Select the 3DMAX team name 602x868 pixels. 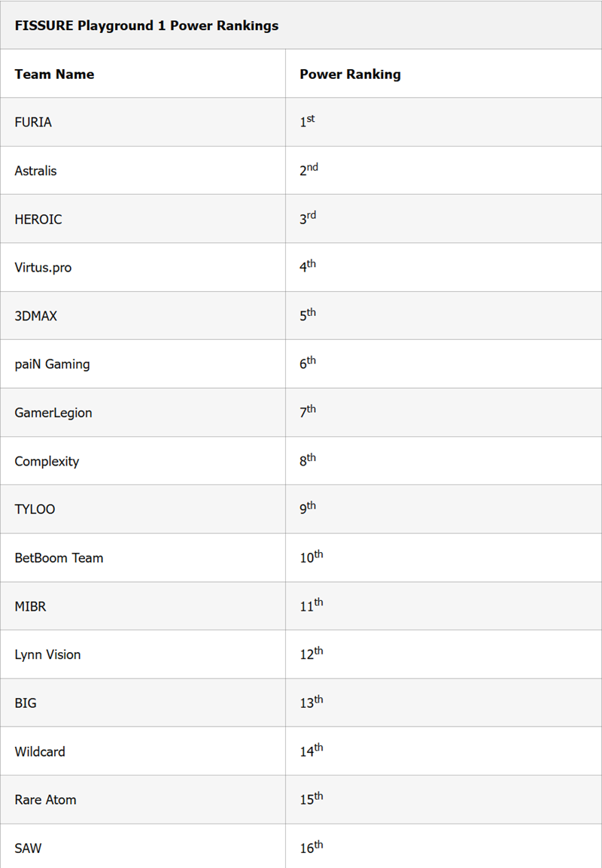click(x=36, y=316)
